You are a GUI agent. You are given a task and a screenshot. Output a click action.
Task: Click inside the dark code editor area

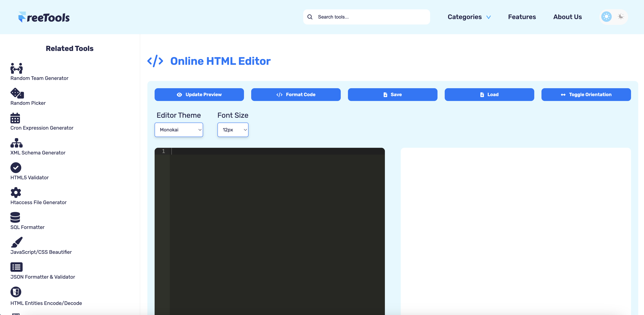click(277, 231)
